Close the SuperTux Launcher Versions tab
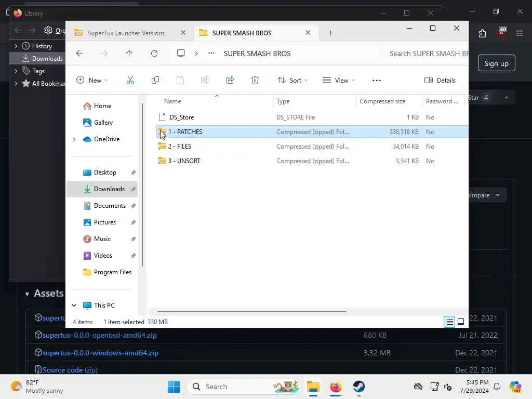This screenshot has width=532, height=399. [x=183, y=33]
